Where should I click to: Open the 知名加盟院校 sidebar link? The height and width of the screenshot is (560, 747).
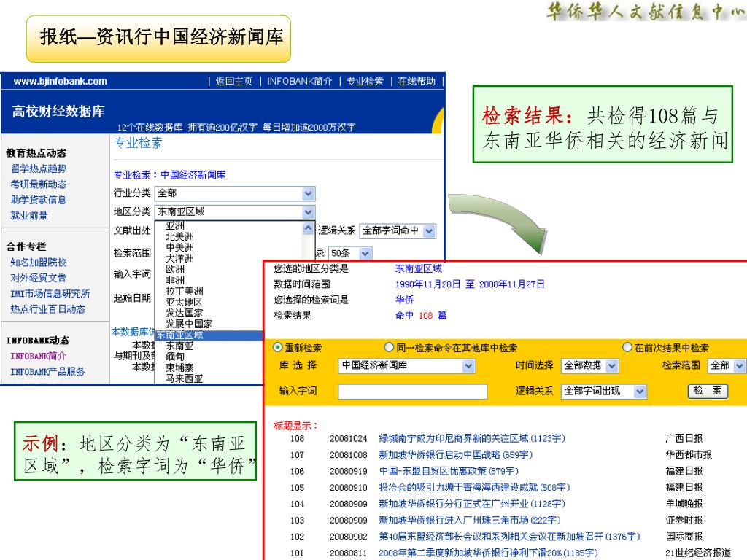coord(39,262)
